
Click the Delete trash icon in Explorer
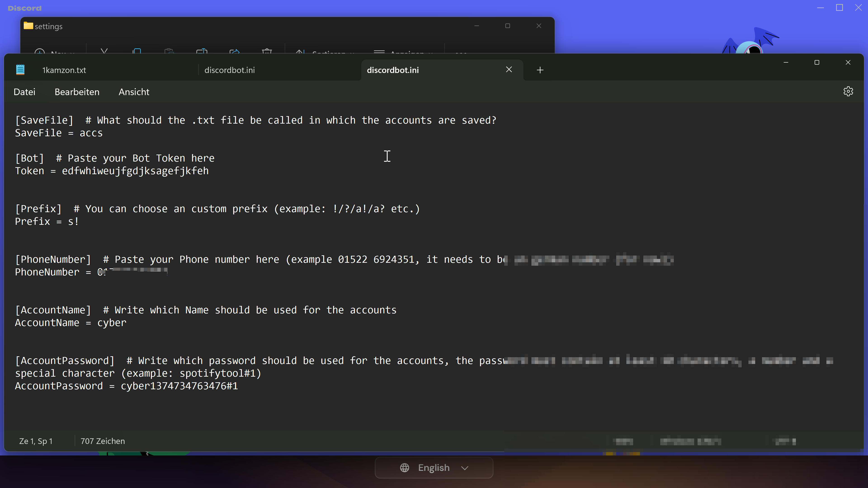[x=267, y=51]
